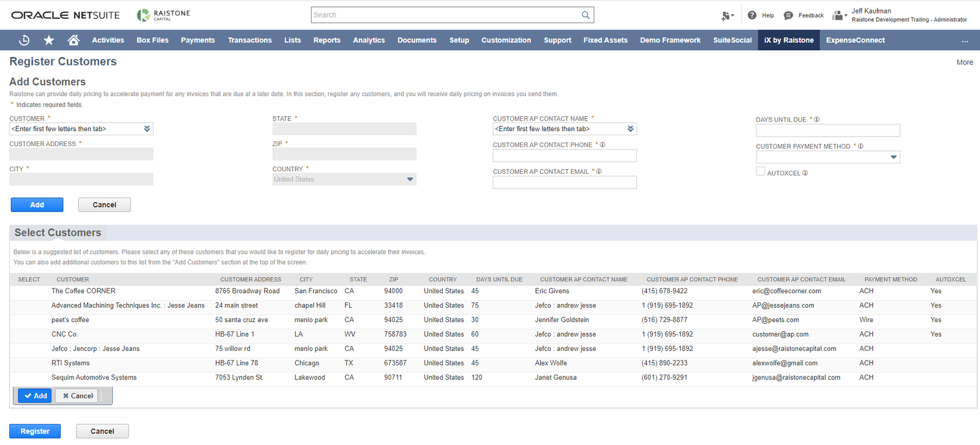The height and width of the screenshot is (445, 980).
Task: Click the Help question mark icon
Action: tap(752, 15)
